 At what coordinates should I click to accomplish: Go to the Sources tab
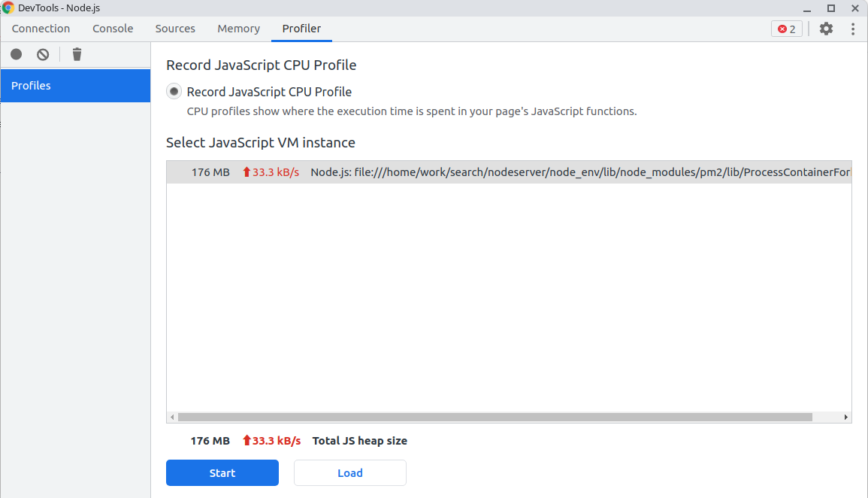pyautogui.click(x=175, y=29)
